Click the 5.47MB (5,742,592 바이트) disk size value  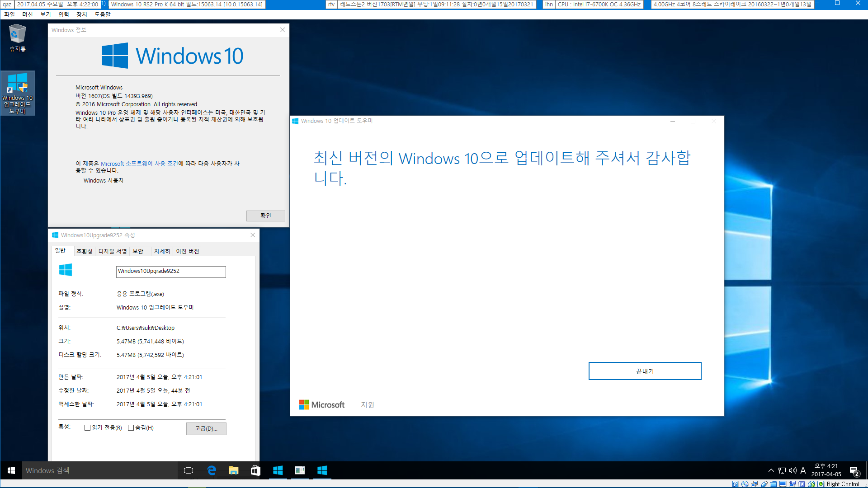pyautogui.click(x=150, y=355)
